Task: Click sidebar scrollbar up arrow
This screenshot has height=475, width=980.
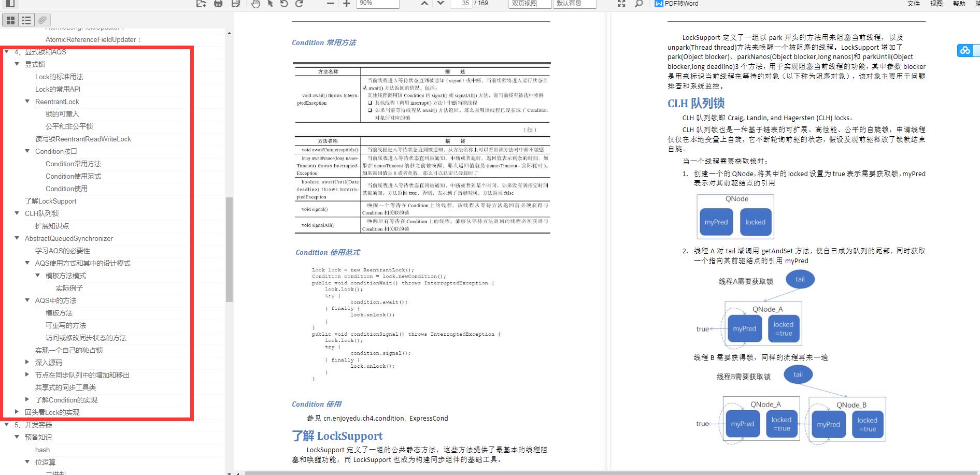Action: 229,33
